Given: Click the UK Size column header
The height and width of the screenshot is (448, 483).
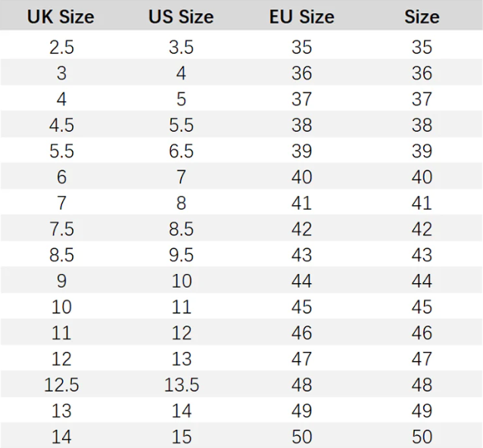Looking at the screenshot, I should [x=61, y=17].
